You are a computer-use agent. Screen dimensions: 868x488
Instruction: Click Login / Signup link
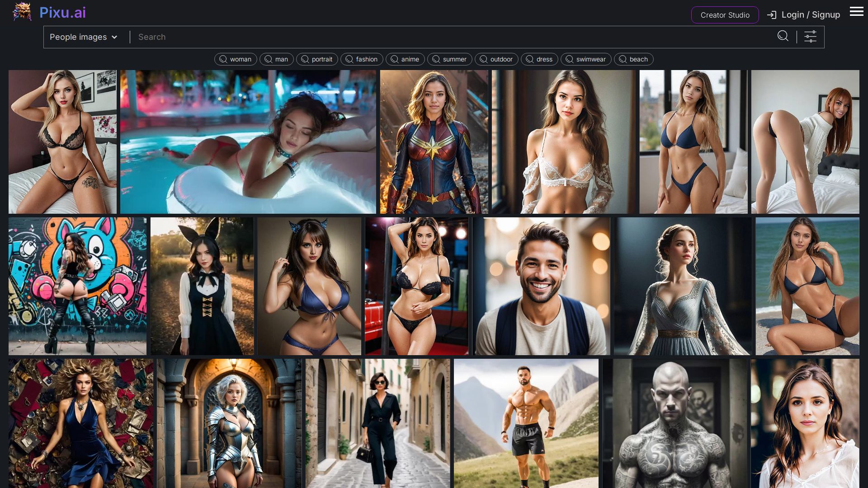[810, 15]
